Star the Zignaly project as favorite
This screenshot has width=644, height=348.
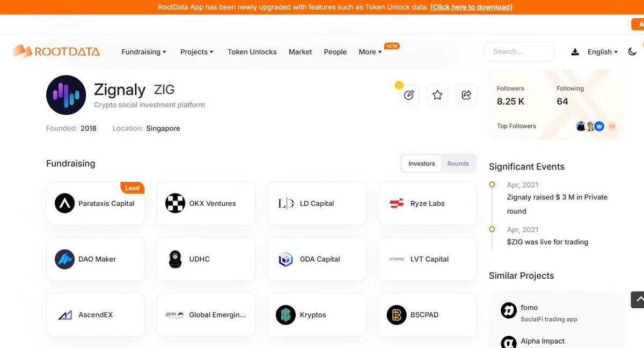pos(437,95)
